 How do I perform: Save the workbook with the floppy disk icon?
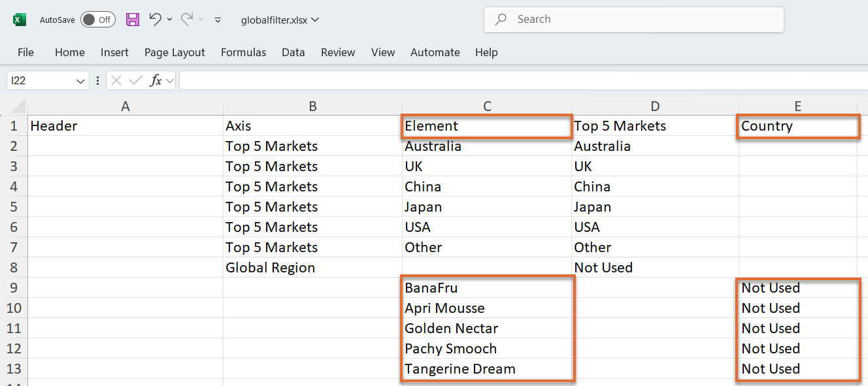coord(133,20)
